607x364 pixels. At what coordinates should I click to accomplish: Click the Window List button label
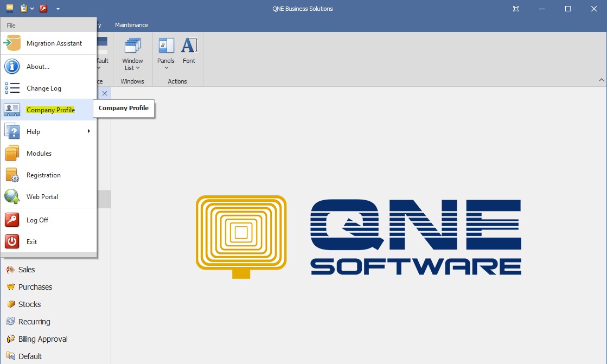[132, 64]
